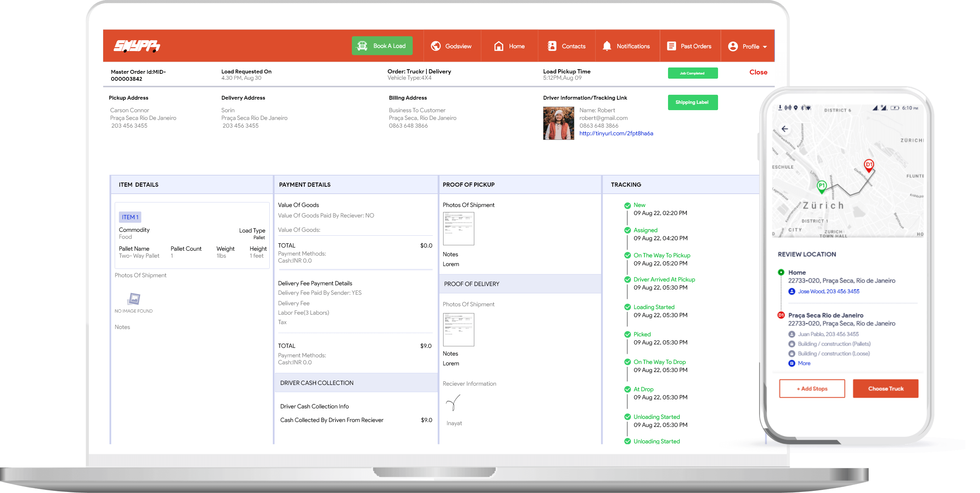Click the Proof Of Delivery header
The width and height of the screenshot is (980, 493).
point(520,284)
